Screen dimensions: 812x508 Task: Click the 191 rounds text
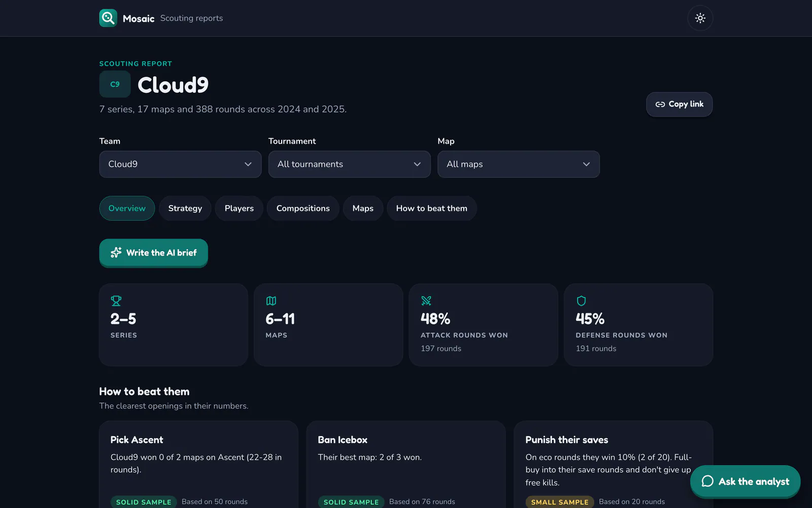pyautogui.click(x=596, y=348)
